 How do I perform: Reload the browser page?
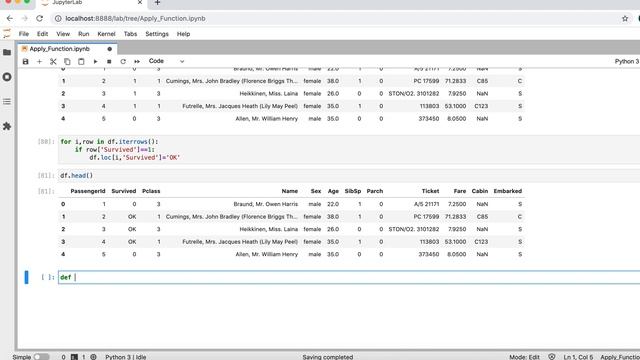tap(39, 18)
